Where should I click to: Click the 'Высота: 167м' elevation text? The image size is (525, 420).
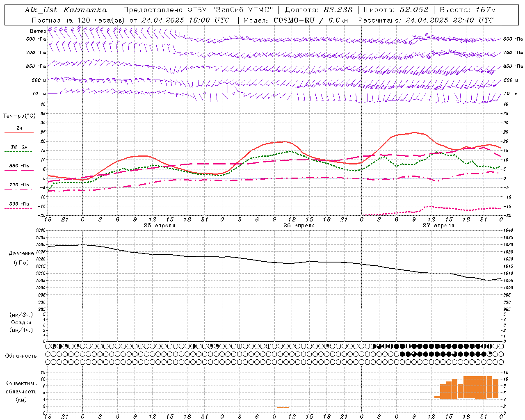[x=468, y=10]
